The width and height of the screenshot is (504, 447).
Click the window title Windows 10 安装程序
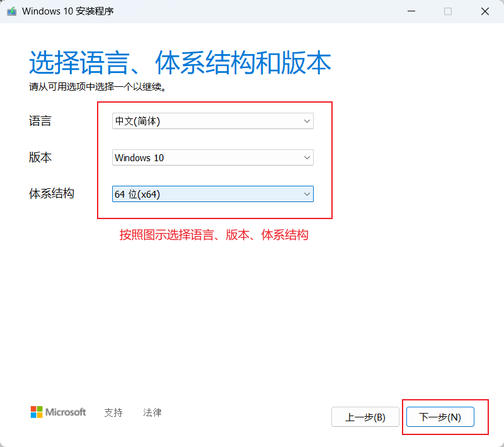click(68, 11)
